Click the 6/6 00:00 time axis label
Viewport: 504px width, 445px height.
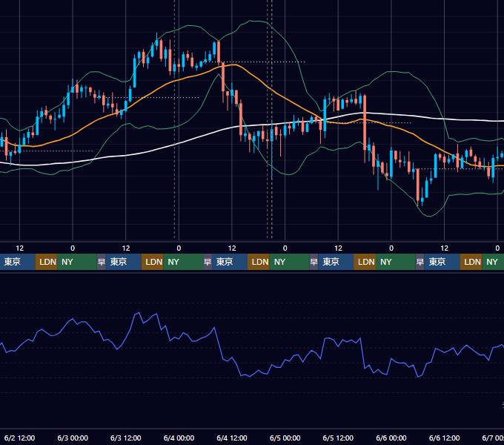pos(391,438)
